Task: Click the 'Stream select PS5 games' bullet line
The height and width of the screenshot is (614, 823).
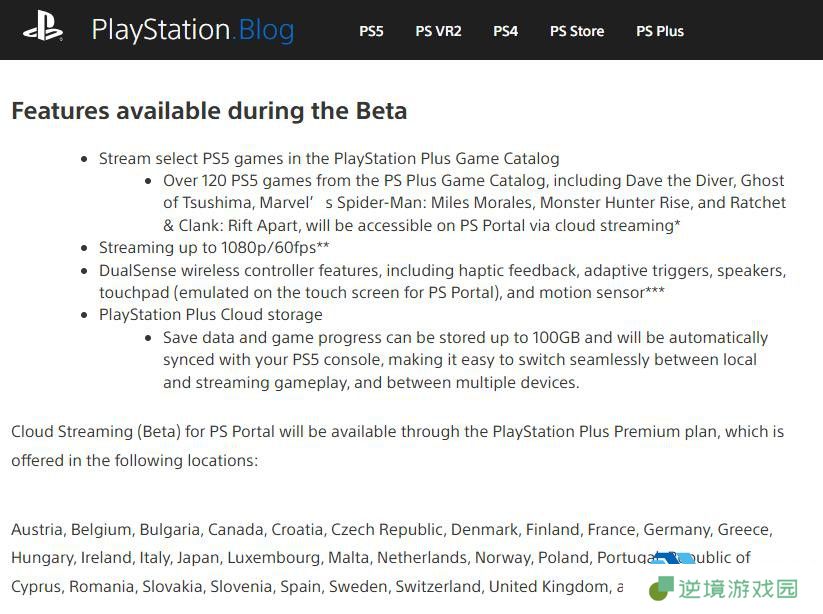Action: point(329,158)
